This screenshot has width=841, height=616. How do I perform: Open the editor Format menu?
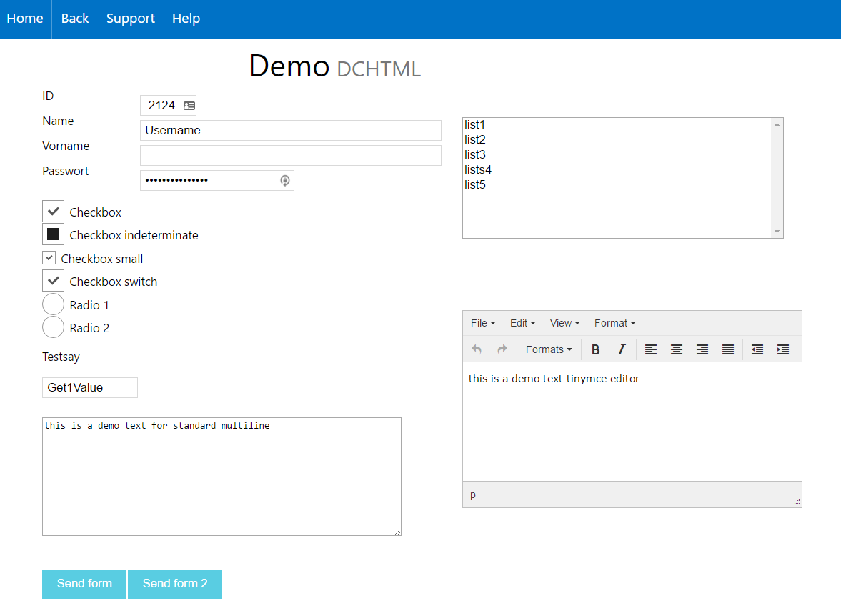pyautogui.click(x=614, y=323)
